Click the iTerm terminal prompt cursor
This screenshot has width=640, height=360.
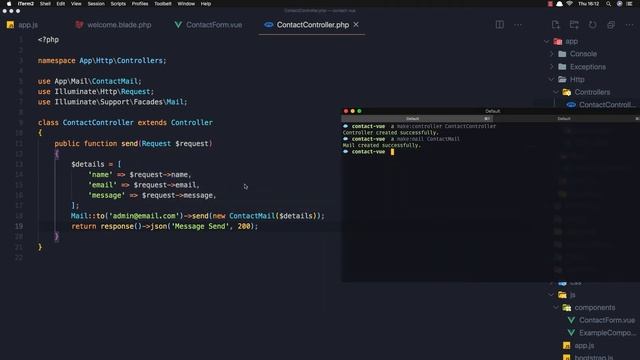(x=392, y=152)
